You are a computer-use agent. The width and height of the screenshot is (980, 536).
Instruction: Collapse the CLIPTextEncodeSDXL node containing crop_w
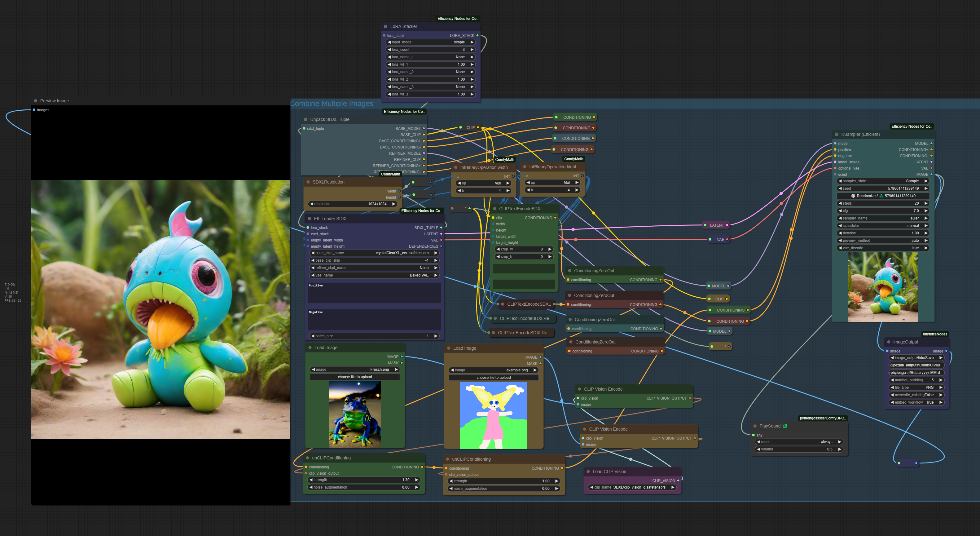click(494, 209)
